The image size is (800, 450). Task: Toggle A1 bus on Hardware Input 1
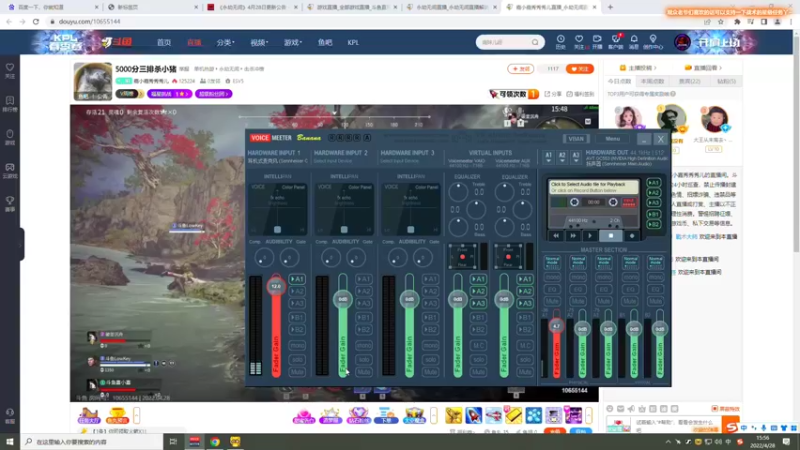[x=297, y=279]
